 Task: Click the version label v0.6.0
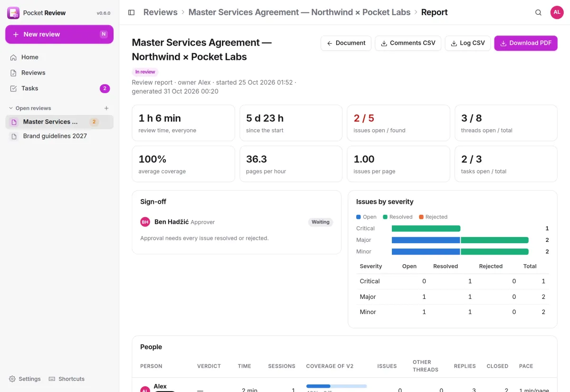[104, 13]
